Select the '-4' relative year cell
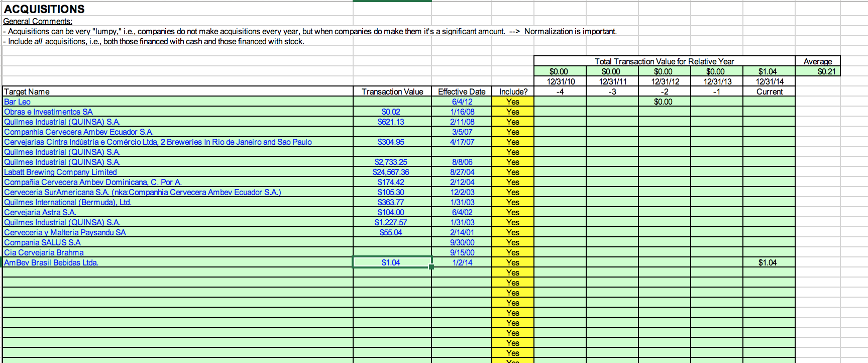868x363 pixels. pyautogui.click(x=560, y=92)
